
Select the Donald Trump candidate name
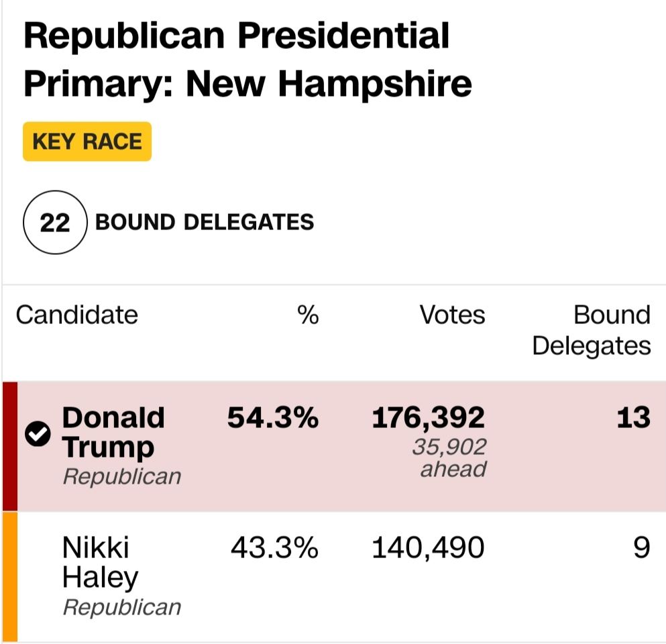[113, 432]
